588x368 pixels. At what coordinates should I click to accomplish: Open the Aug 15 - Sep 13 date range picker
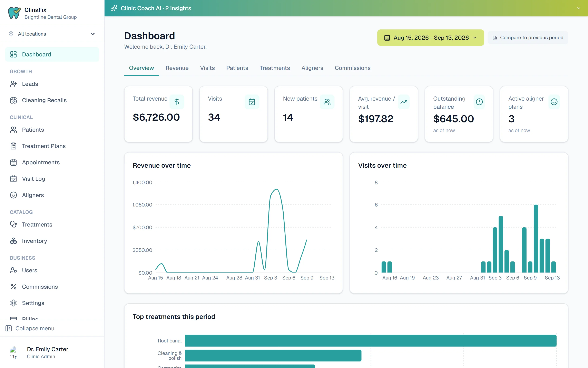[431, 38]
